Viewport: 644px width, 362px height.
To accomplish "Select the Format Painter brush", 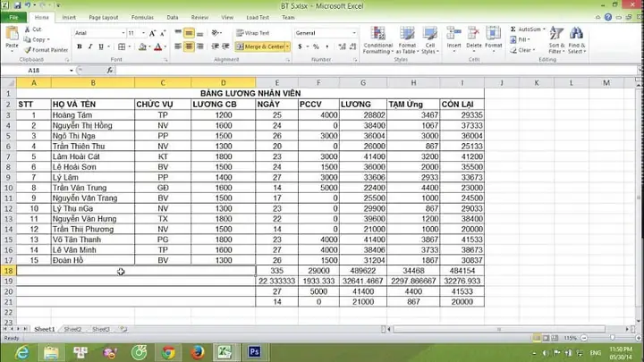I will (28, 50).
